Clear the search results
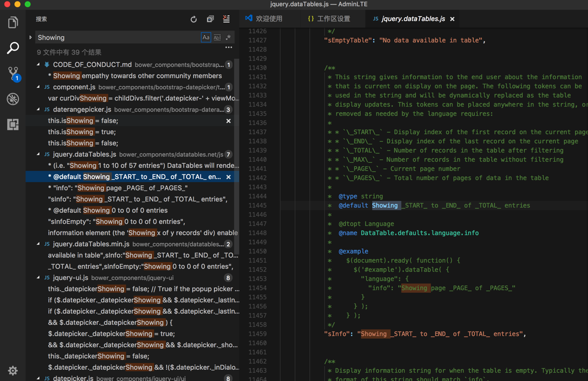This screenshot has height=381, width=588. 226,19
